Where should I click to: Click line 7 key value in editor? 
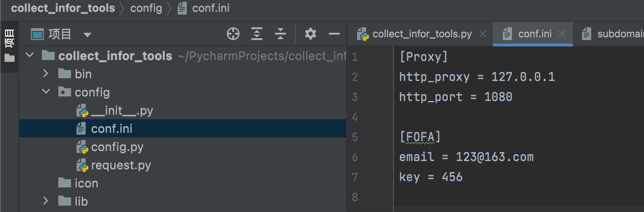pos(452,177)
